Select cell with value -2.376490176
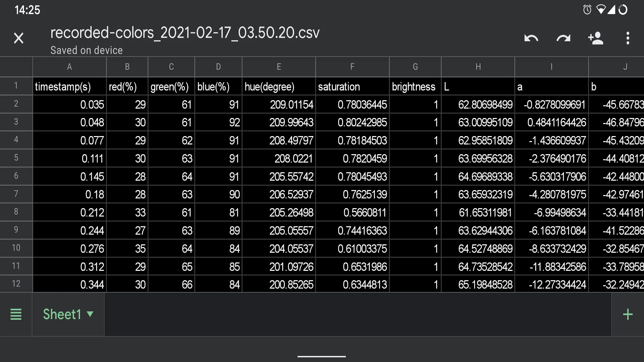 [551, 159]
